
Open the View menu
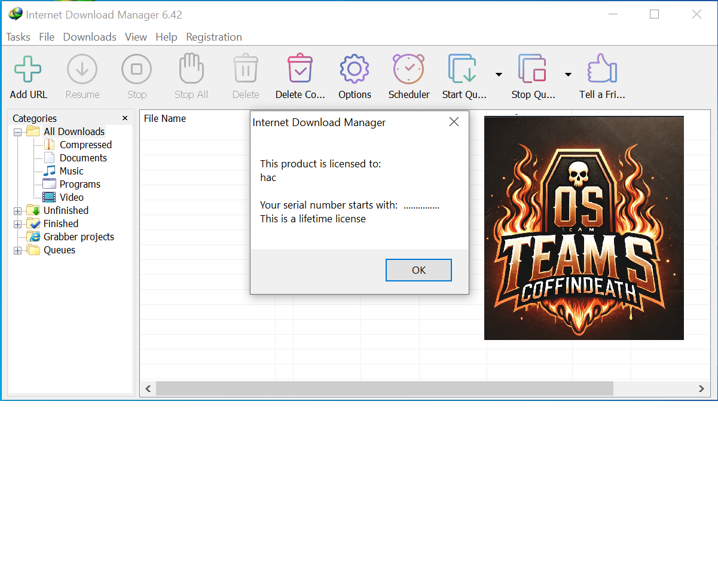(136, 37)
